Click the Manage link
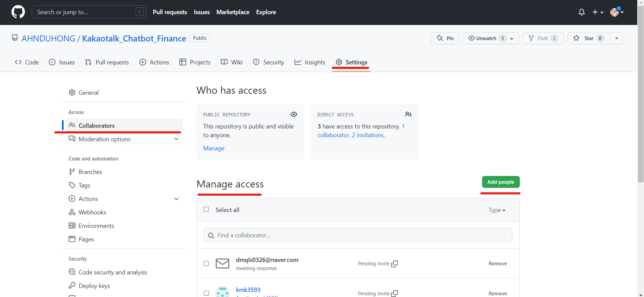This screenshot has height=297, width=644. 214,148
